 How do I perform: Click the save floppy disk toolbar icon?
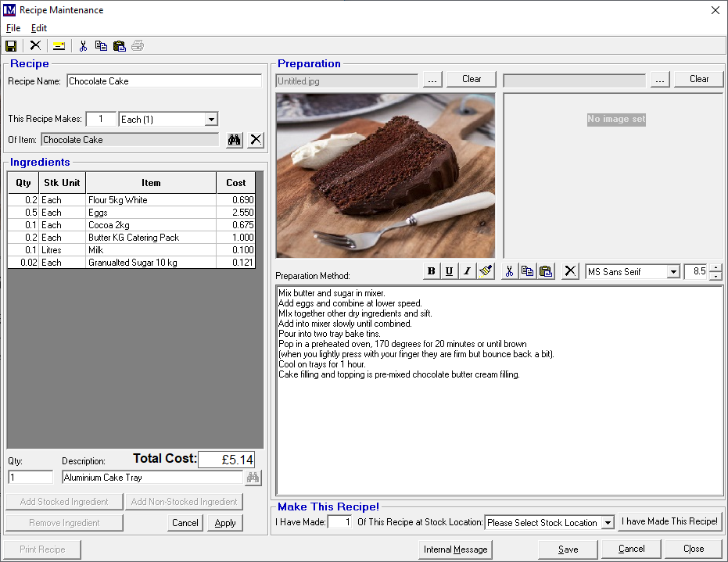pyautogui.click(x=11, y=45)
